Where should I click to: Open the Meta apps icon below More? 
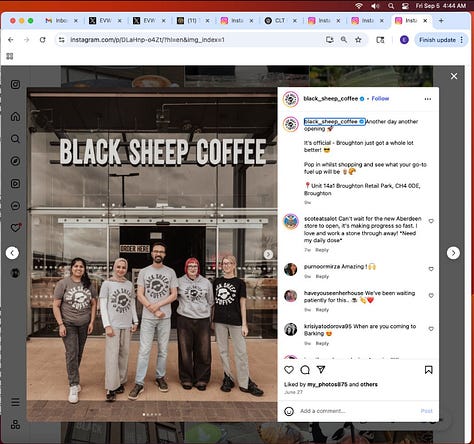15,424
